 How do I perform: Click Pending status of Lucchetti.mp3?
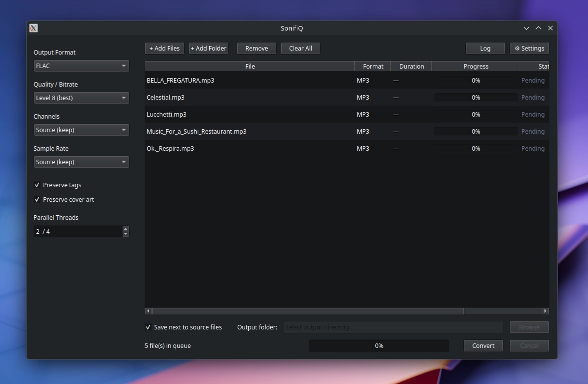pos(533,114)
